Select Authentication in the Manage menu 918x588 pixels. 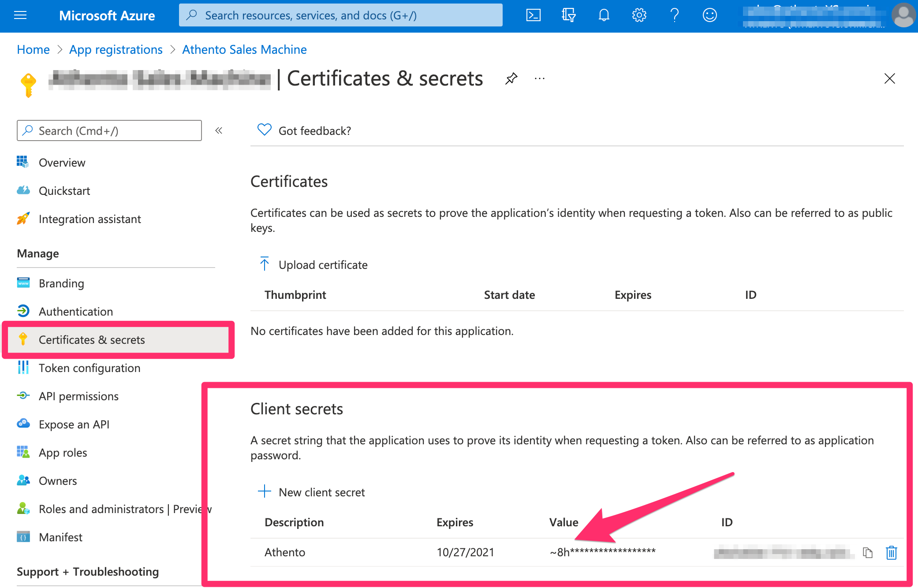[x=75, y=312]
